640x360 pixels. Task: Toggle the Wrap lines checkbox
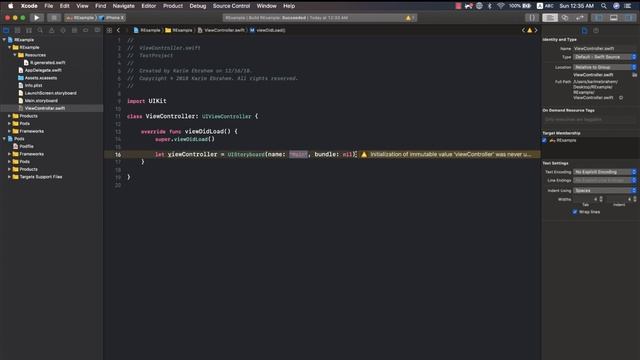click(x=575, y=212)
